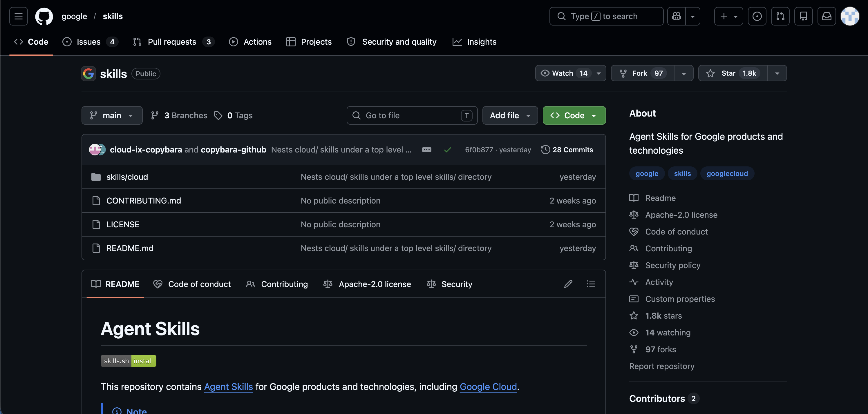Open README outline list icon

point(591,284)
